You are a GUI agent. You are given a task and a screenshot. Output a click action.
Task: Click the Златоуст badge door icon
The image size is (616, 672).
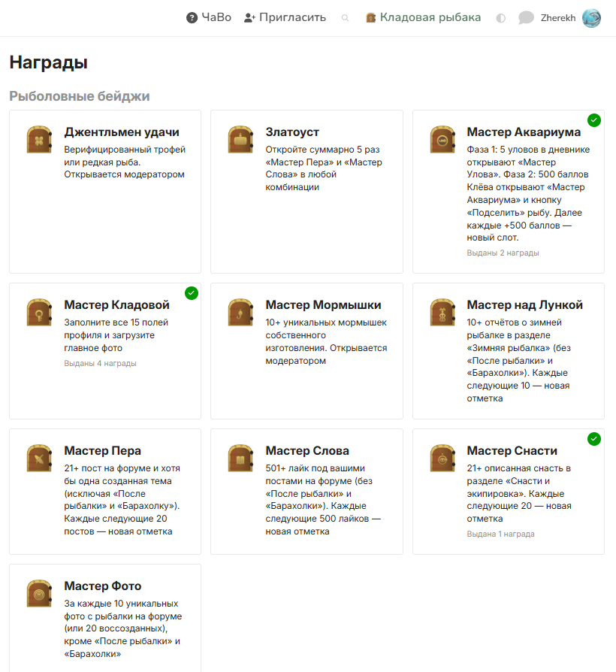[x=240, y=139]
